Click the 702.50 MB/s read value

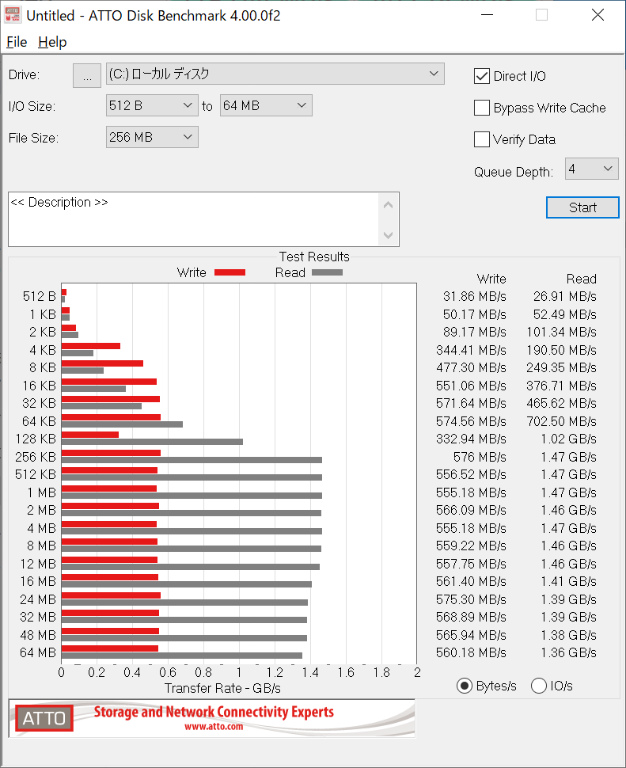tap(561, 421)
